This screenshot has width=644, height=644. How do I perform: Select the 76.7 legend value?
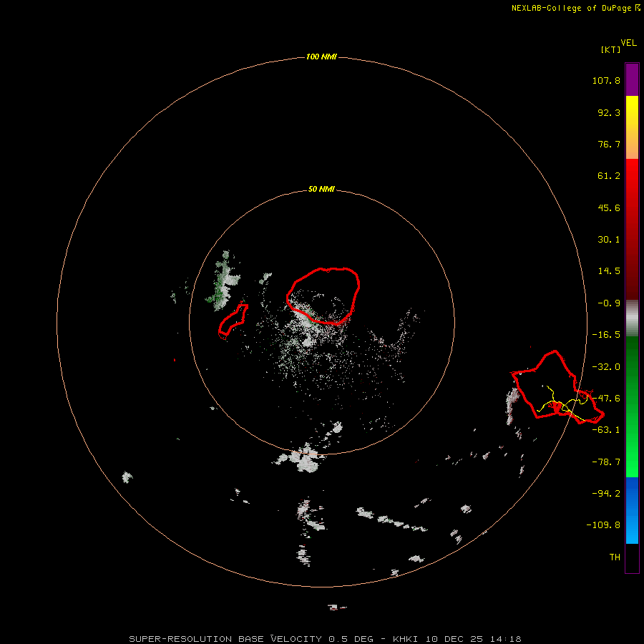click(609, 144)
